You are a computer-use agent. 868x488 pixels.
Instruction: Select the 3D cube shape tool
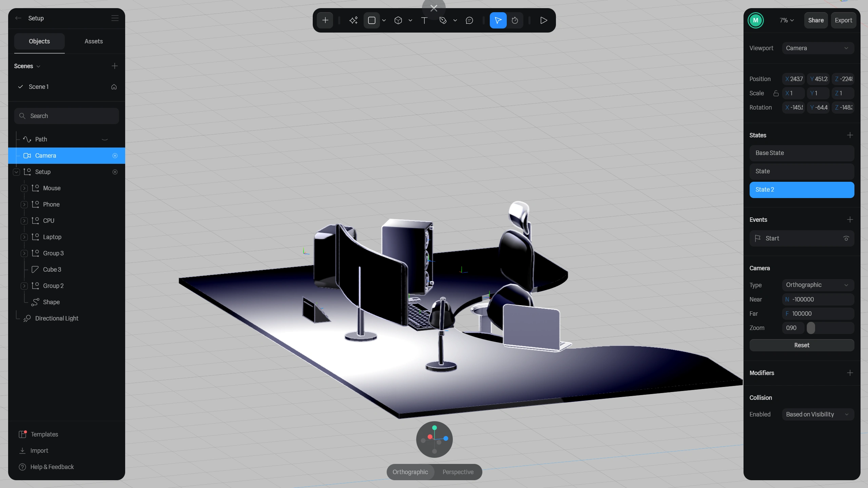pyautogui.click(x=398, y=20)
